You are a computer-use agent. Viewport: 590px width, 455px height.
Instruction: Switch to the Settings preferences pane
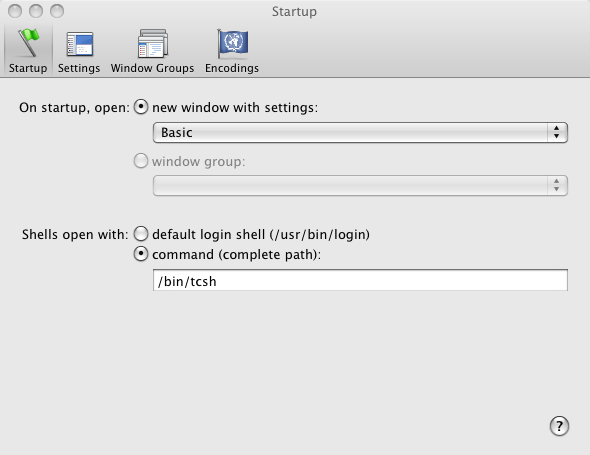pos(79,52)
